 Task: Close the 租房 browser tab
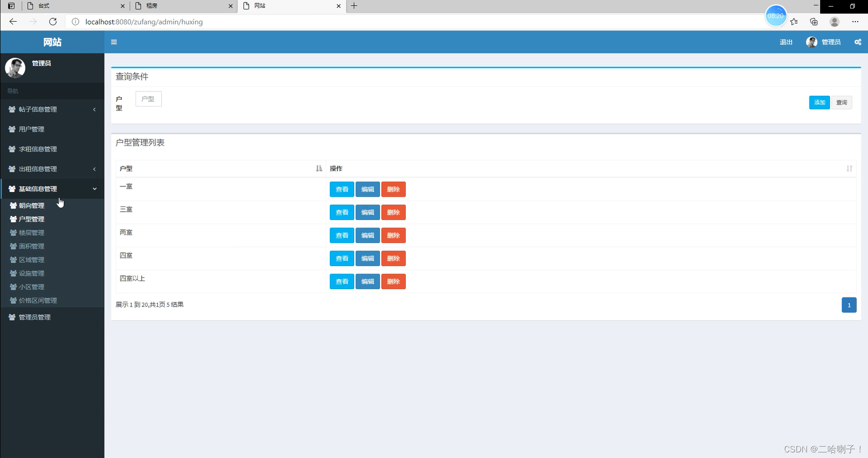(230, 6)
